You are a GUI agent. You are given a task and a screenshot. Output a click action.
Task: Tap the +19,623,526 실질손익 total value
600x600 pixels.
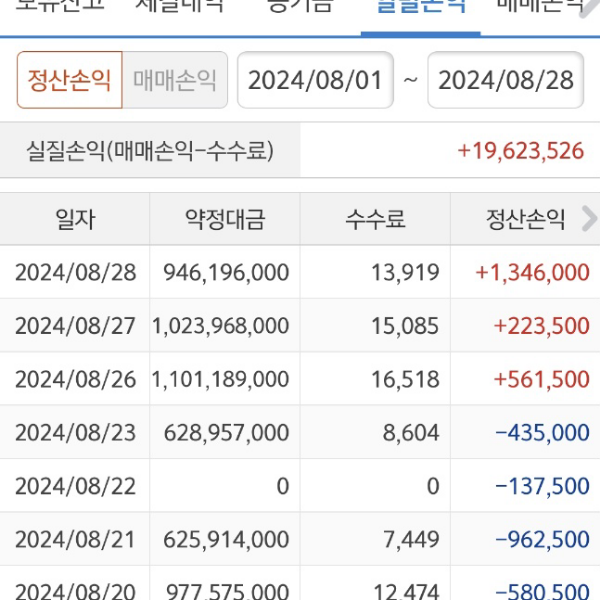tap(520, 151)
